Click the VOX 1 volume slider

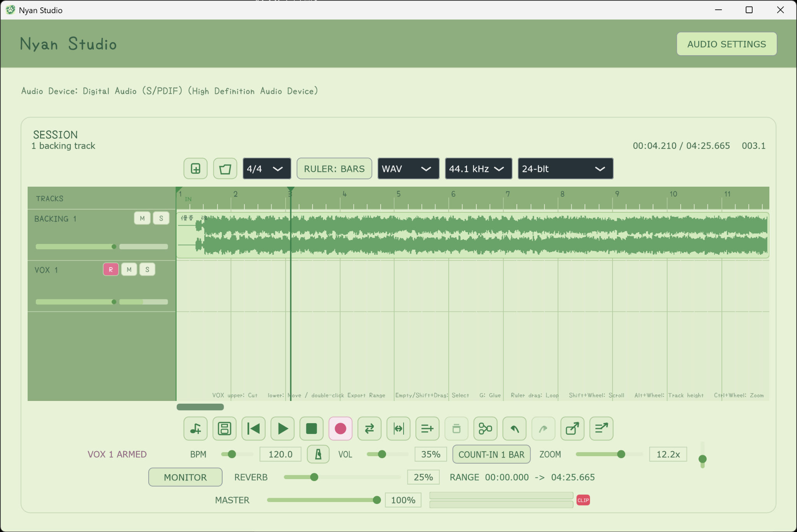pyautogui.click(x=76, y=302)
